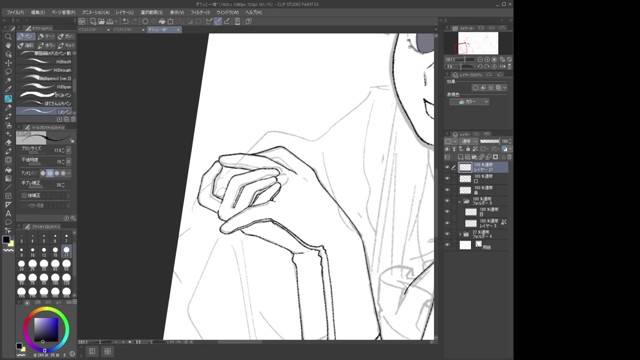Click the New canvas icon in command bar
The image size is (640, 360).
pyautogui.click(x=93, y=21)
